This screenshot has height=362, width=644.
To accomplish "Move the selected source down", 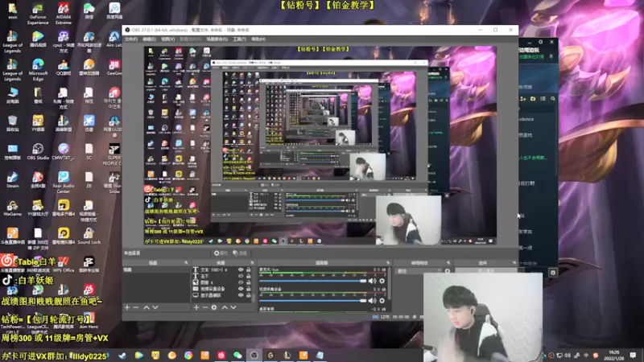I will pyautogui.click(x=233, y=307).
